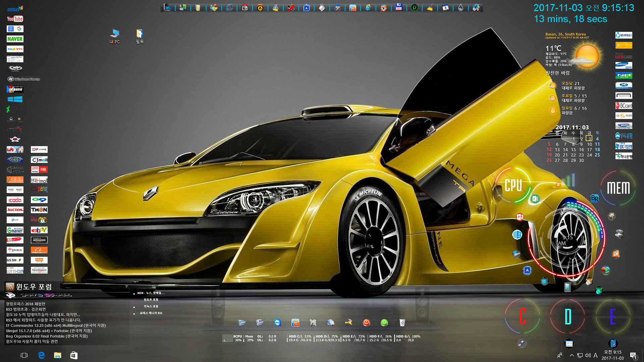
Task: Open drive E gauge
Action: point(613,316)
